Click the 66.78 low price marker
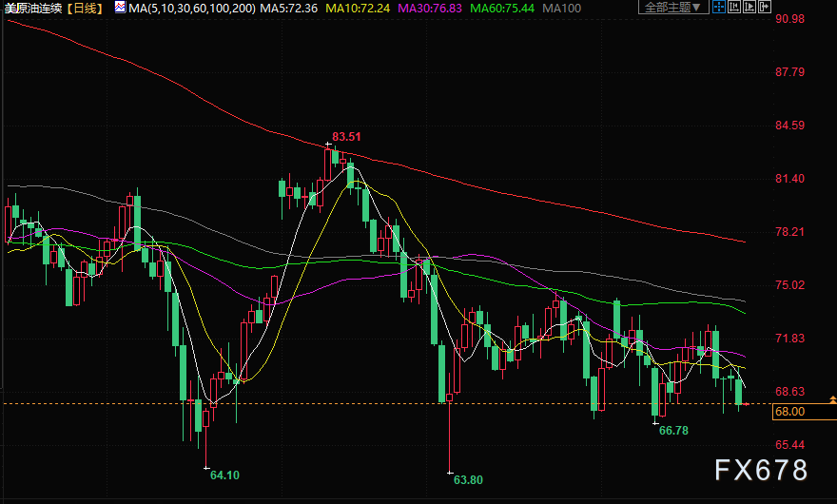 pyautogui.click(x=673, y=431)
